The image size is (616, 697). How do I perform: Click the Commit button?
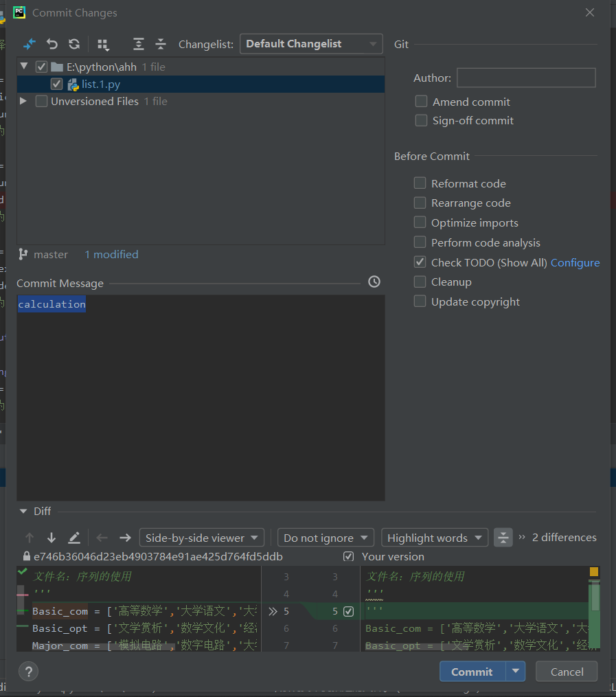(472, 671)
